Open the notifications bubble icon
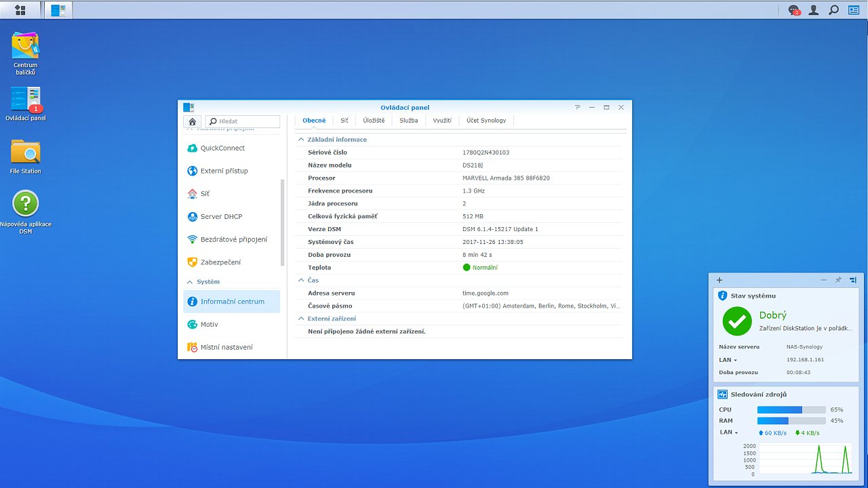The height and width of the screenshot is (488, 868). [793, 10]
